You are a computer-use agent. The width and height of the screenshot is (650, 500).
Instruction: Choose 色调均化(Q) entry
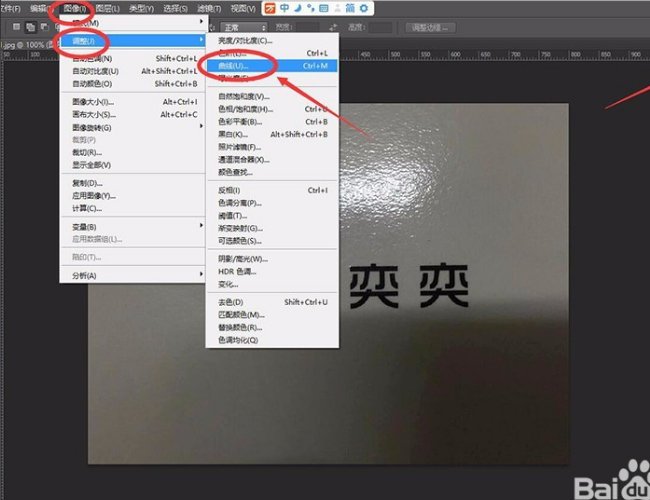(x=272, y=340)
